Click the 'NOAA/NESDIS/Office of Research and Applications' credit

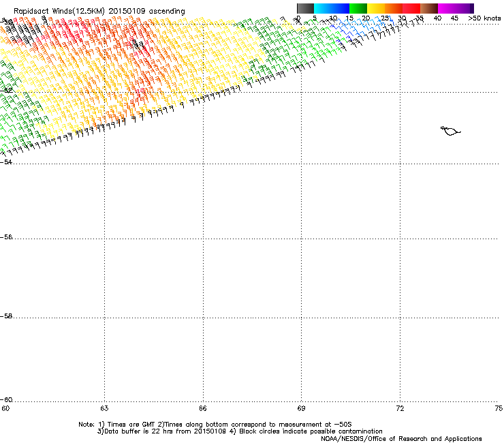click(x=401, y=439)
